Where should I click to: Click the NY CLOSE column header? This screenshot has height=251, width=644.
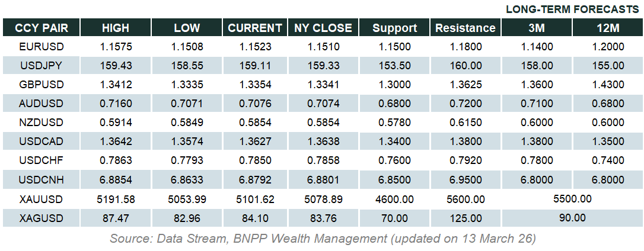coord(323,28)
